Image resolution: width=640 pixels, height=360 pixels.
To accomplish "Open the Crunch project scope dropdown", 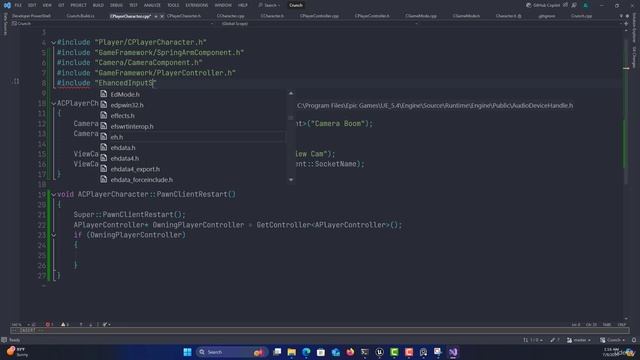I will point(112,24).
